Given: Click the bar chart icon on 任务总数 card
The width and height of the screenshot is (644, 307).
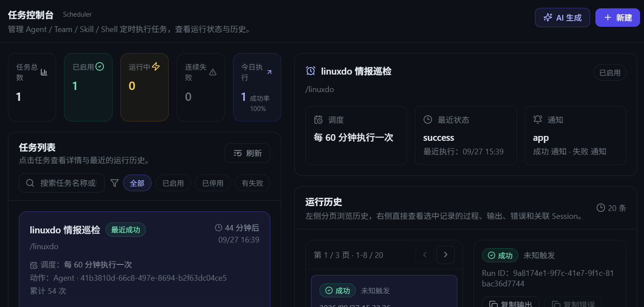Looking at the screenshot, I should (44, 72).
